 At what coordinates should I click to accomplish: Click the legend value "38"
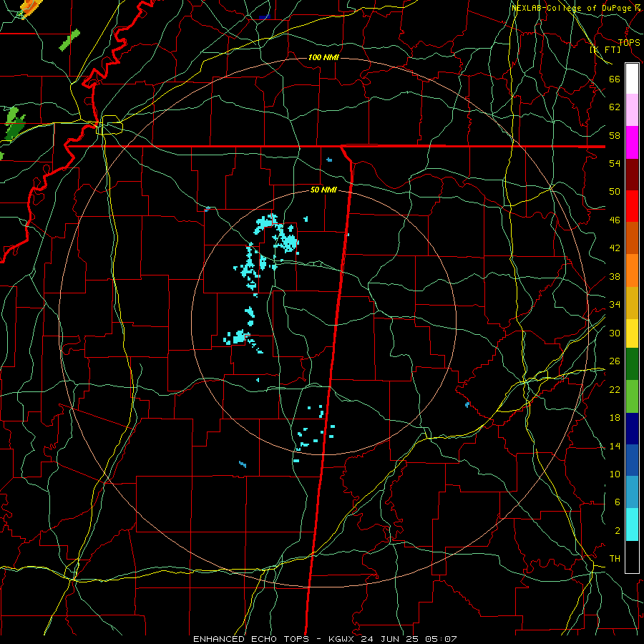615,276
